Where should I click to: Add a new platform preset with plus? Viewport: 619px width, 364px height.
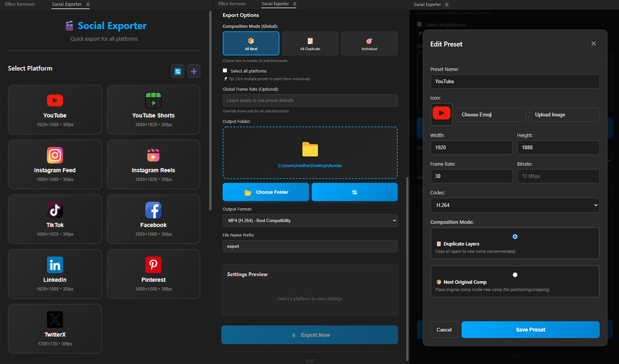click(194, 71)
